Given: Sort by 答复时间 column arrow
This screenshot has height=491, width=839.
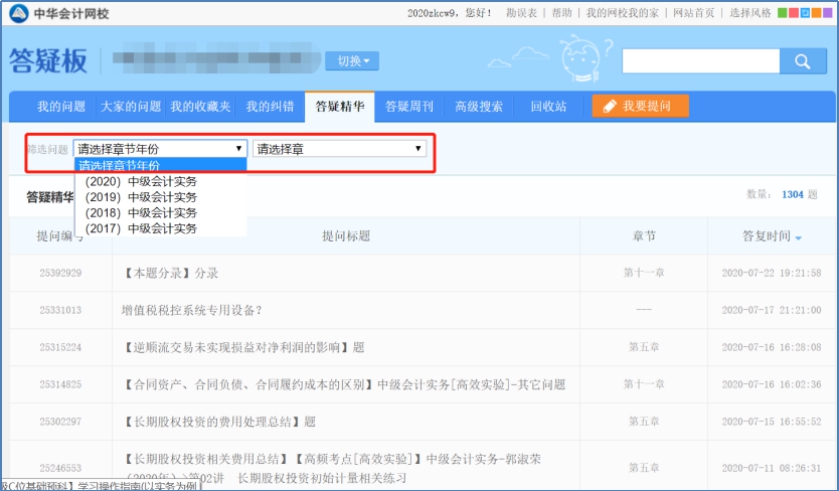Looking at the screenshot, I should [797, 237].
